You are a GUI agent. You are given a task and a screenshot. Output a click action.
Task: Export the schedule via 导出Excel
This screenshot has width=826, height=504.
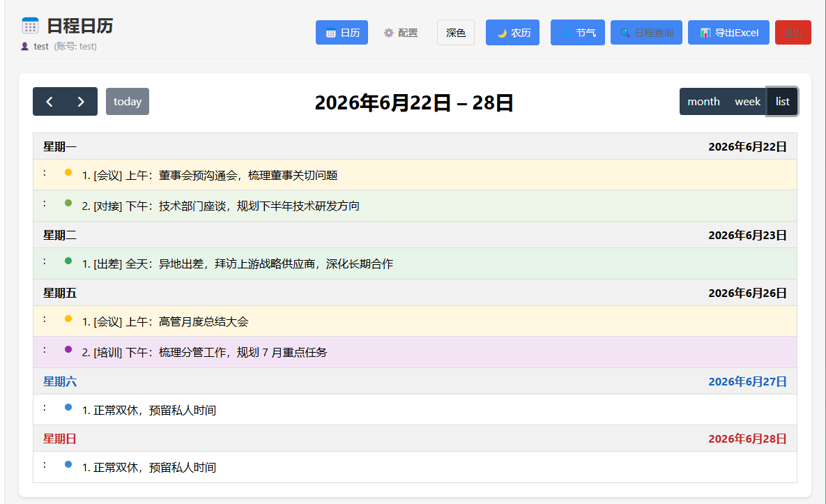(x=728, y=33)
